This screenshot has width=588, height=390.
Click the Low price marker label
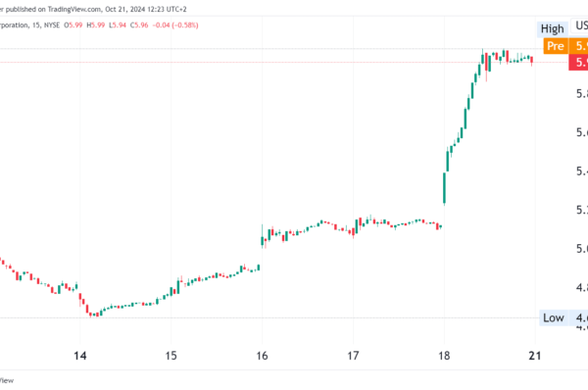click(554, 318)
